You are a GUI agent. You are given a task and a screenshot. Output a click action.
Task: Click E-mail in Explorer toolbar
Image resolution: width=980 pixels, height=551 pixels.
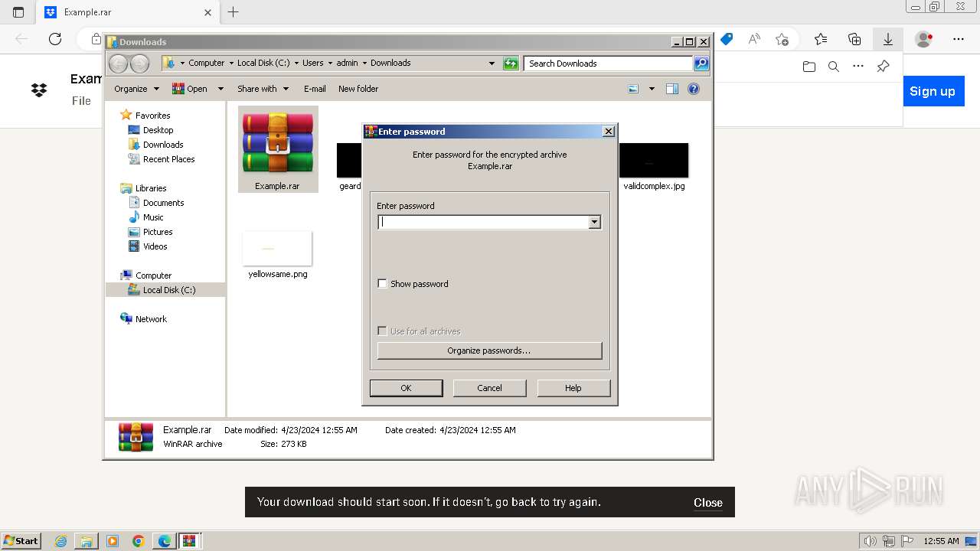[315, 89]
